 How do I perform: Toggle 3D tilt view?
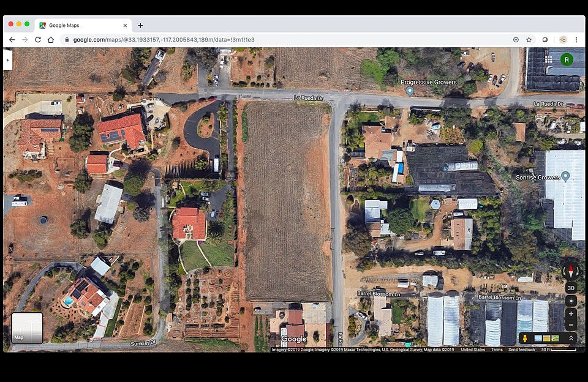pyautogui.click(x=571, y=288)
